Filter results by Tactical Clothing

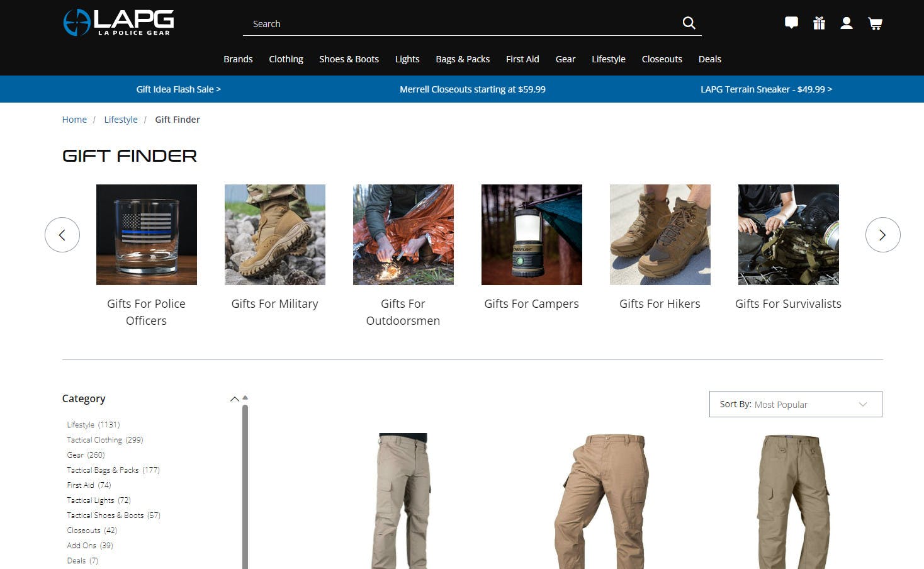pyautogui.click(x=94, y=439)
